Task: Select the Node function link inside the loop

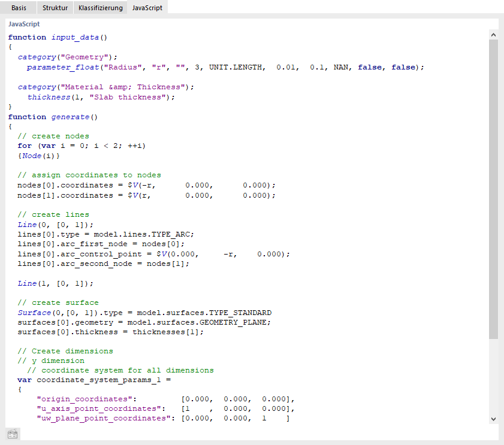Action: tap(31, 155)
